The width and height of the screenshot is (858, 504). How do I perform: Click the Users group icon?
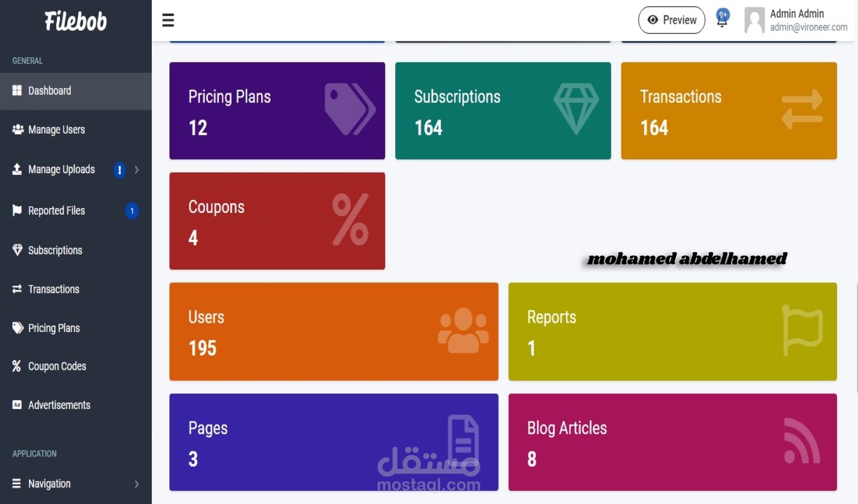[463, 330]
